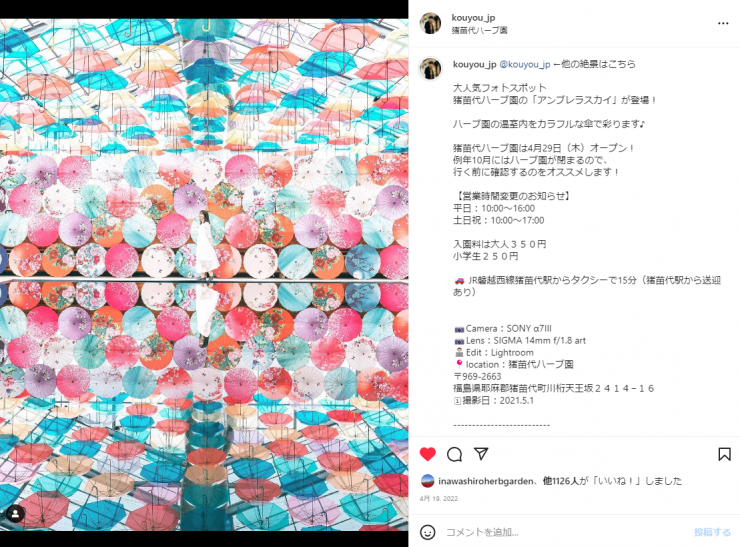Click the kouyou_jp username in caption
This screenshot has height=547, width=740.
[474, 64]
